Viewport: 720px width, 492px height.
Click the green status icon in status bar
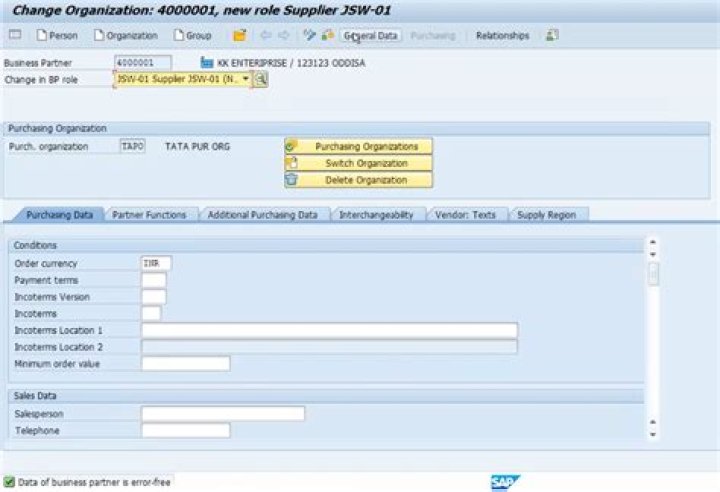point(10,482)
